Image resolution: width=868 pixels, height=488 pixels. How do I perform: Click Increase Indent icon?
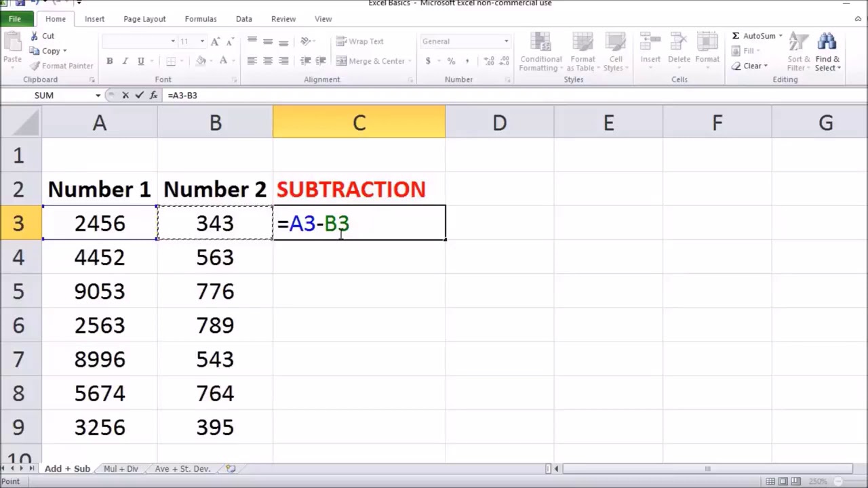click(321, 61)
